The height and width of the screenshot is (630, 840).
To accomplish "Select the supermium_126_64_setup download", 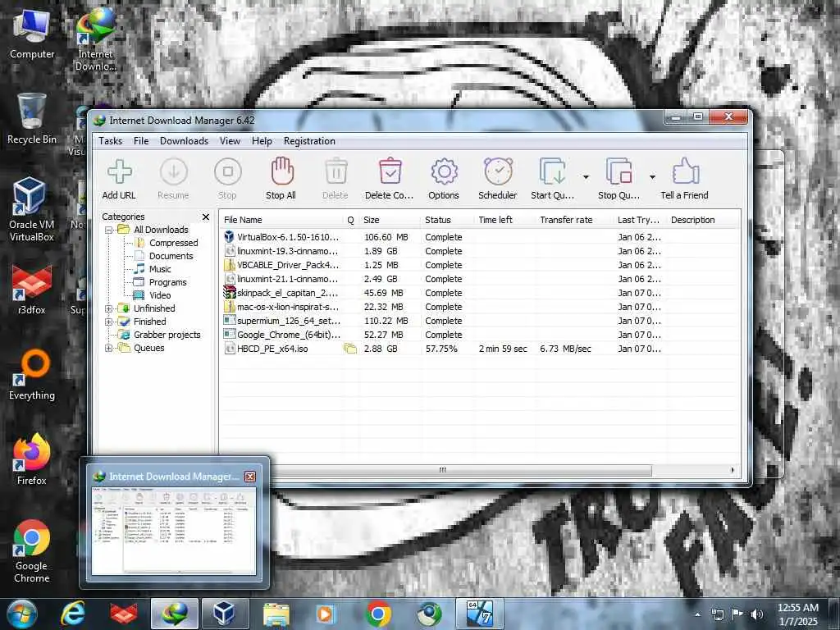I will pos(479,321).
